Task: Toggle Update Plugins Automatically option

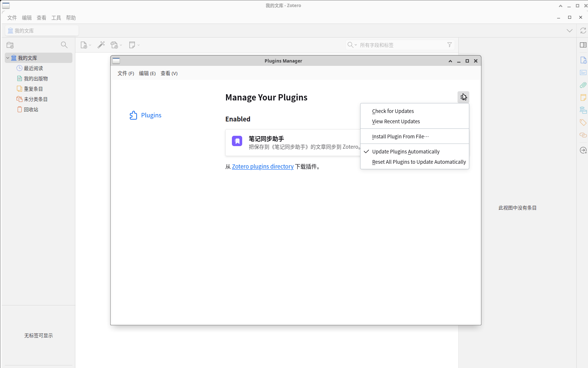Action: coord(415,152)
